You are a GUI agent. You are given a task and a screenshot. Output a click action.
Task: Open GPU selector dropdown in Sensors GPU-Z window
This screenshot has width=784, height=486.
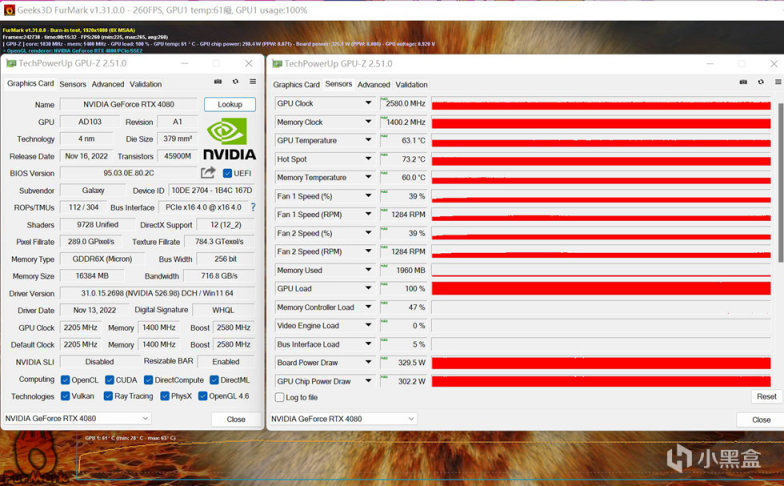pyautogui.click(x=343, y=418)
